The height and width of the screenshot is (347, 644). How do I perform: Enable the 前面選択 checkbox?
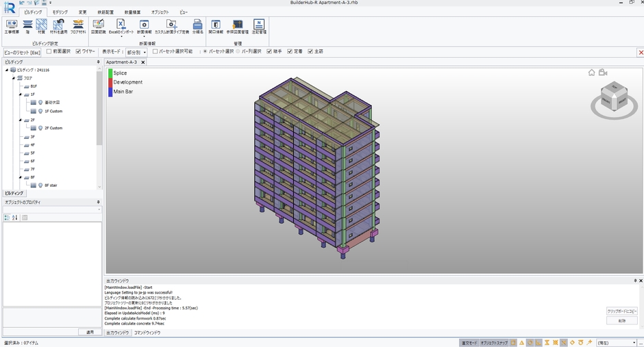pos(49,52)
